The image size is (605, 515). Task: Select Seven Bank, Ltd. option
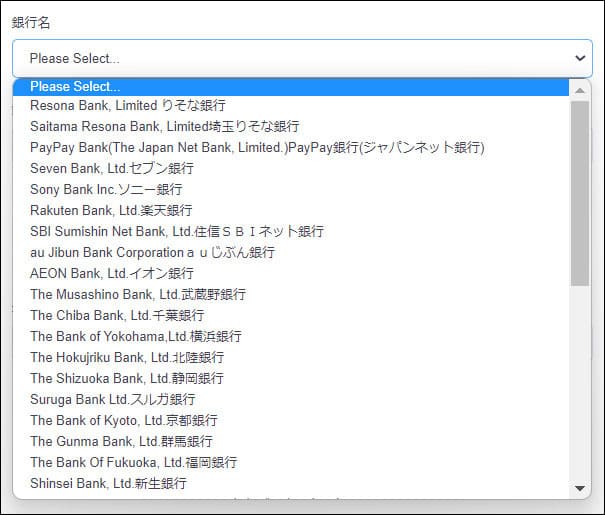coord(112,168)
